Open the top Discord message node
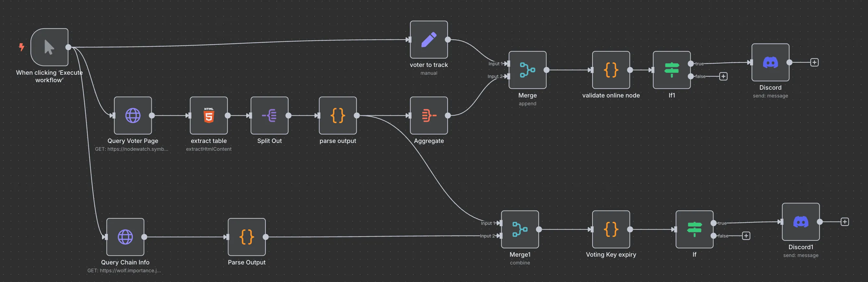 770,62
